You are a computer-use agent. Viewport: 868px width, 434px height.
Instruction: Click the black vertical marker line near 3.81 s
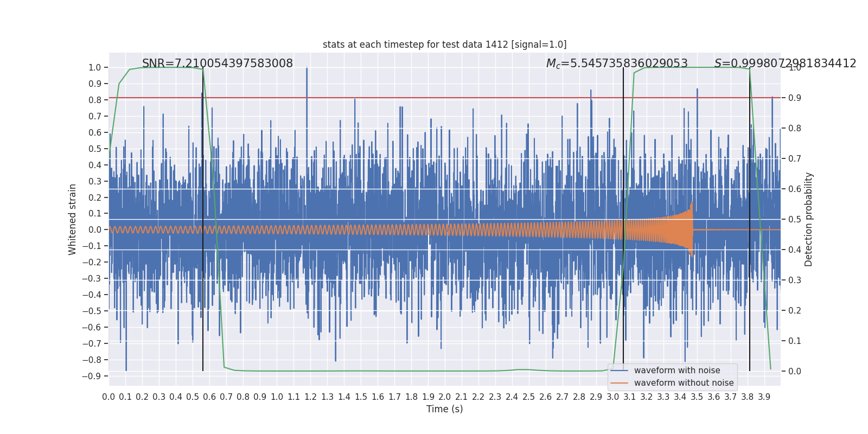point(750,219)
